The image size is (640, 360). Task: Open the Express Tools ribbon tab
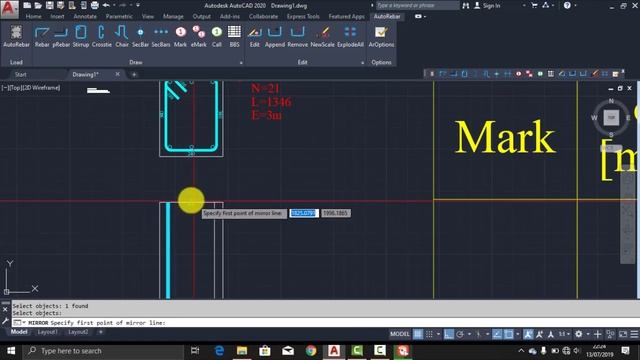[x=303, y=16]
